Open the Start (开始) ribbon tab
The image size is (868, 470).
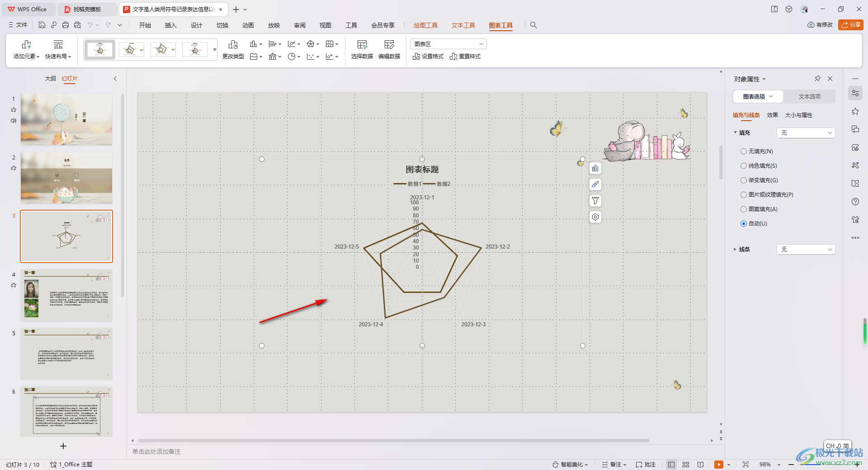pos(145,25)
